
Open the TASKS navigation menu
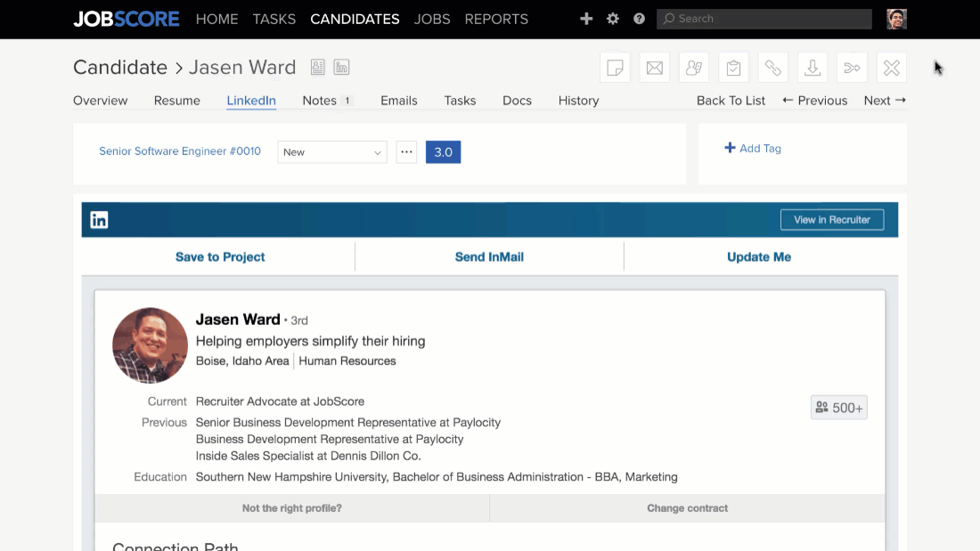(274, 20)
